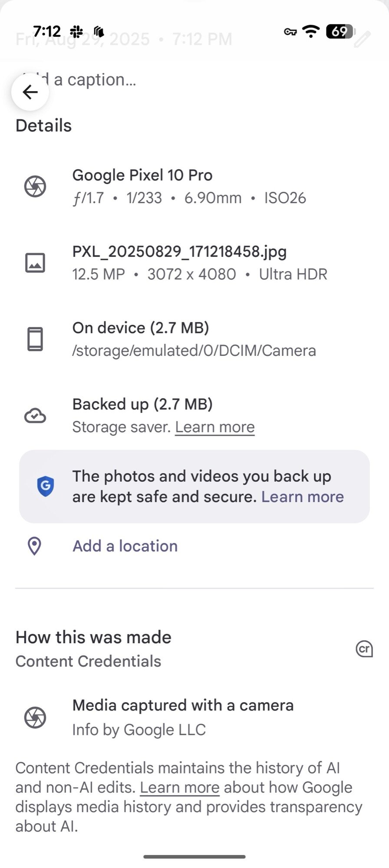Tap the cloud backup checkmark icon
The height and width of the screenshot is (868, 389).
point(35,416)
